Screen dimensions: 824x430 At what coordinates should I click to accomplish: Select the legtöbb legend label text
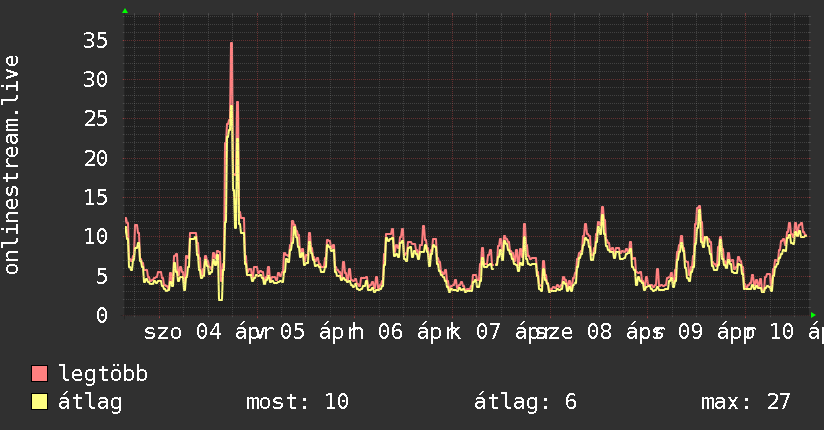coord(104,374)
